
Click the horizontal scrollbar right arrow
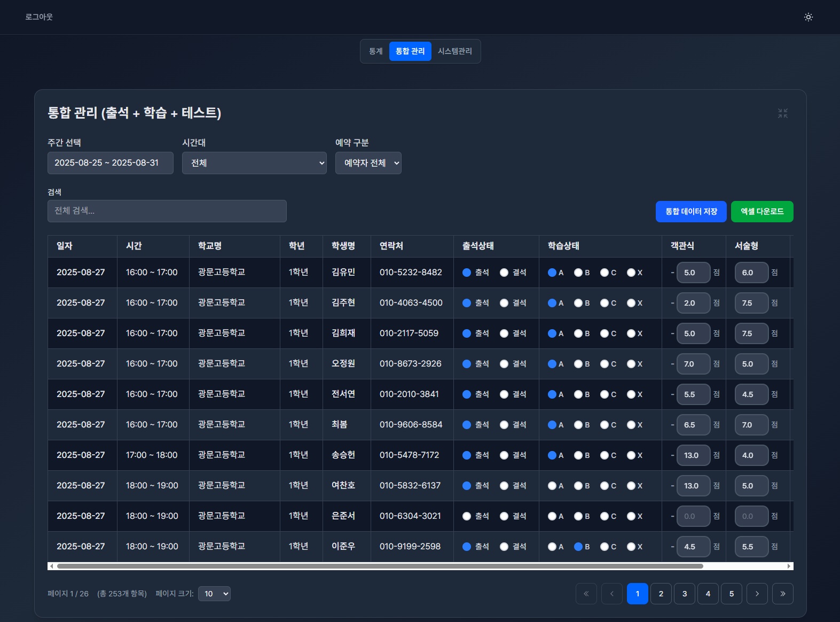789,566
